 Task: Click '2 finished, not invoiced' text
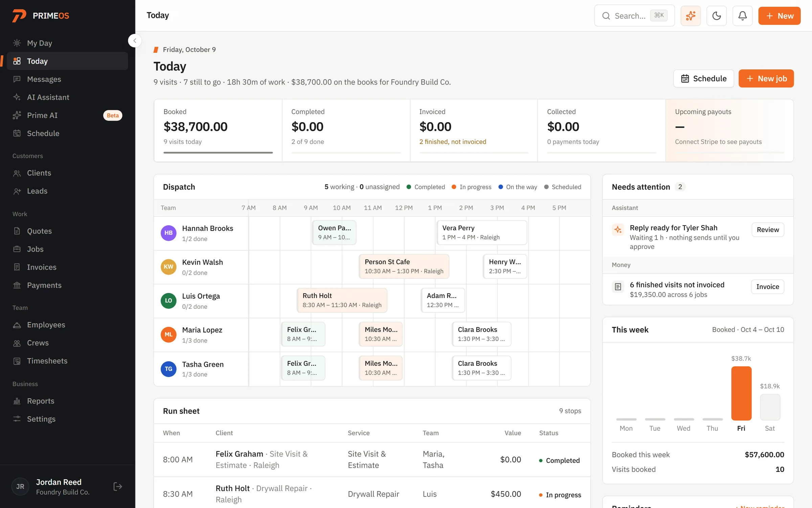(x=453, y=142)
